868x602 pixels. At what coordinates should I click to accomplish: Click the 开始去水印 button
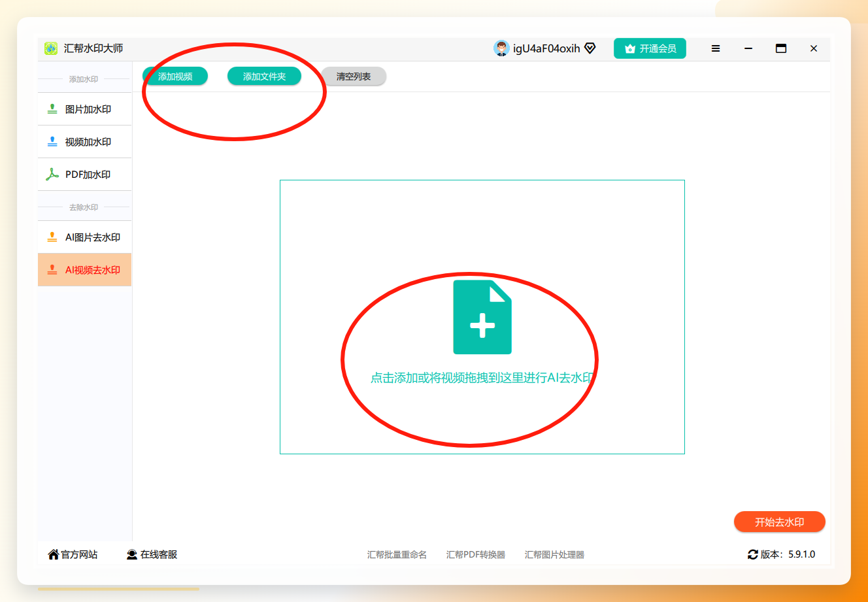(780, 522)
